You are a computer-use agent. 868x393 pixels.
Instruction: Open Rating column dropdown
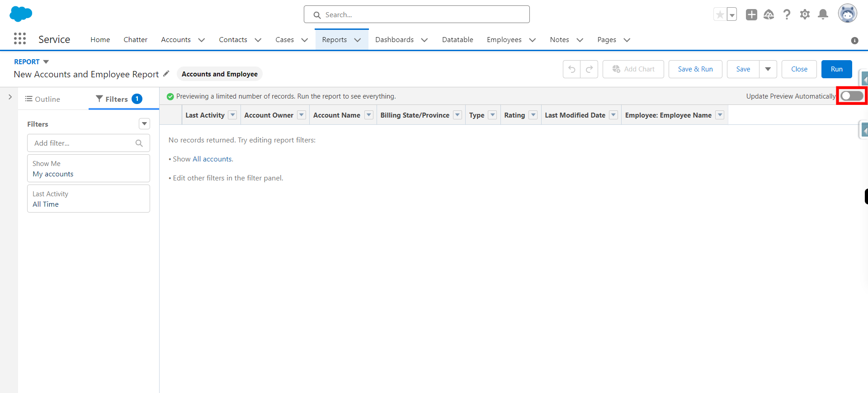(533, 115)
